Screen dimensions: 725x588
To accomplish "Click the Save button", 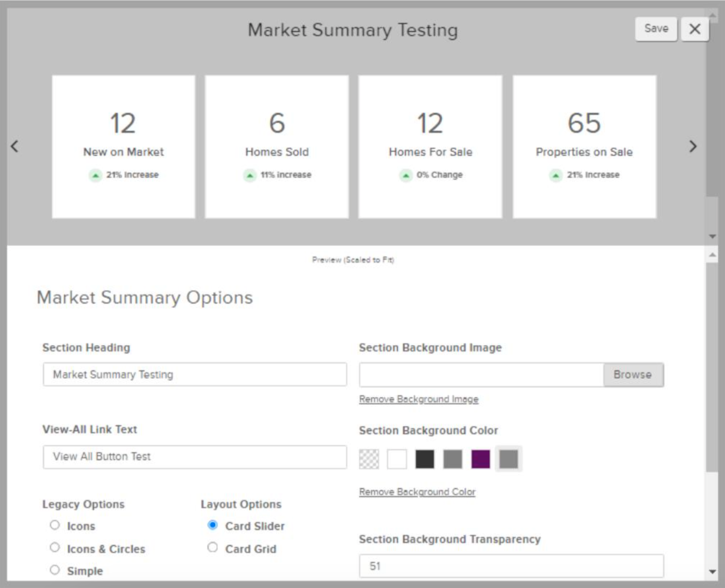I will coord(656,29).
